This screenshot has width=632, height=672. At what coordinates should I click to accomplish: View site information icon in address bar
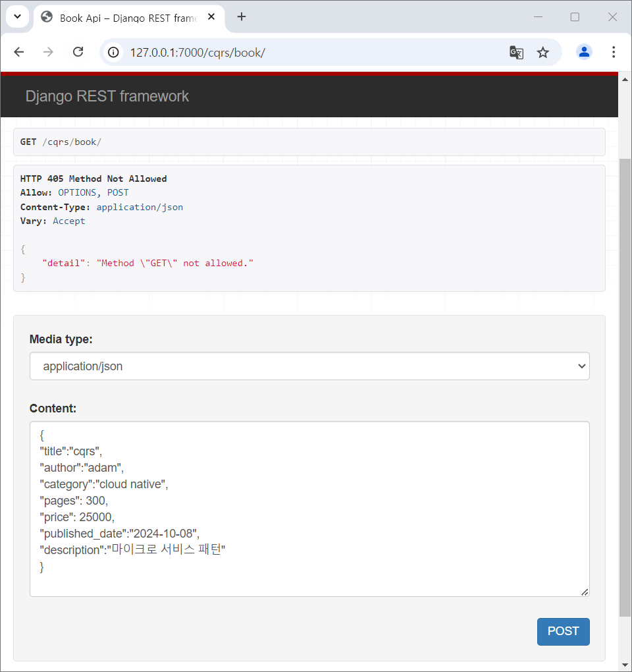113,52
